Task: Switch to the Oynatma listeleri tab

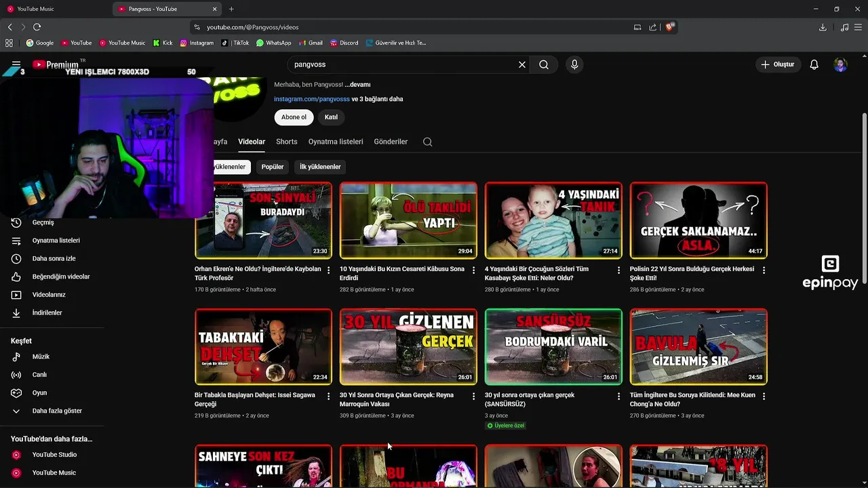Action: tap(336, 142)
